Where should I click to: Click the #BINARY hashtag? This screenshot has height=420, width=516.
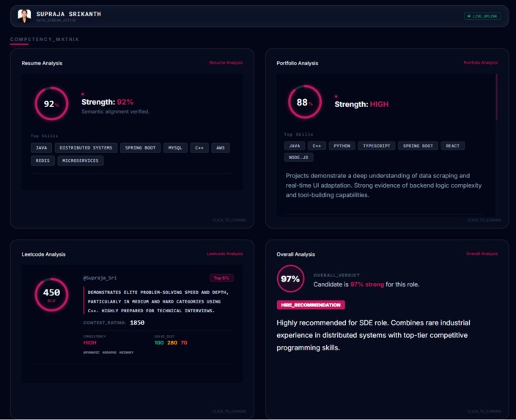point(126,353)
